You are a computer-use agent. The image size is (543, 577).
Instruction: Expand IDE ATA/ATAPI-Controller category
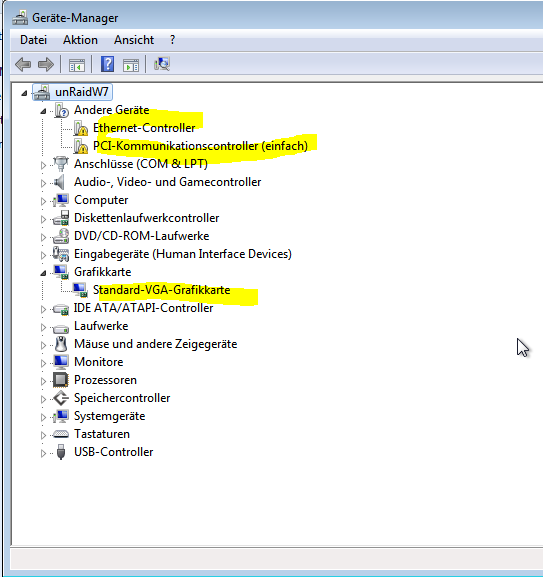coord(43,309)
